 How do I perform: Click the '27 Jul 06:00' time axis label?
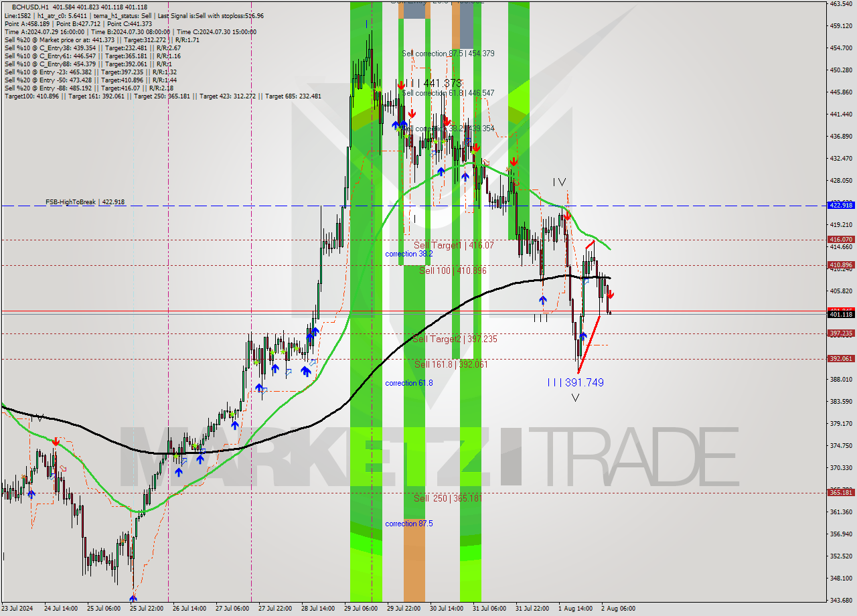[232, 609]
